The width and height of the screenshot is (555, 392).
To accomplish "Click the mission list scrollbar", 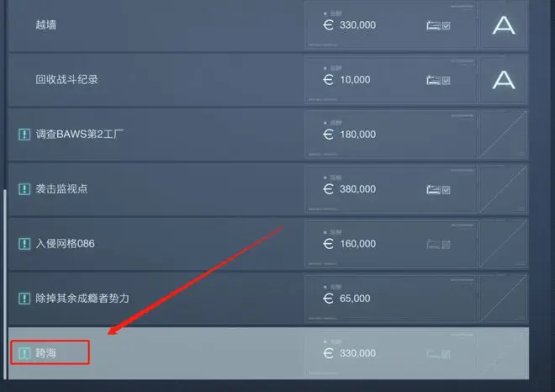I will pos(5,284).
